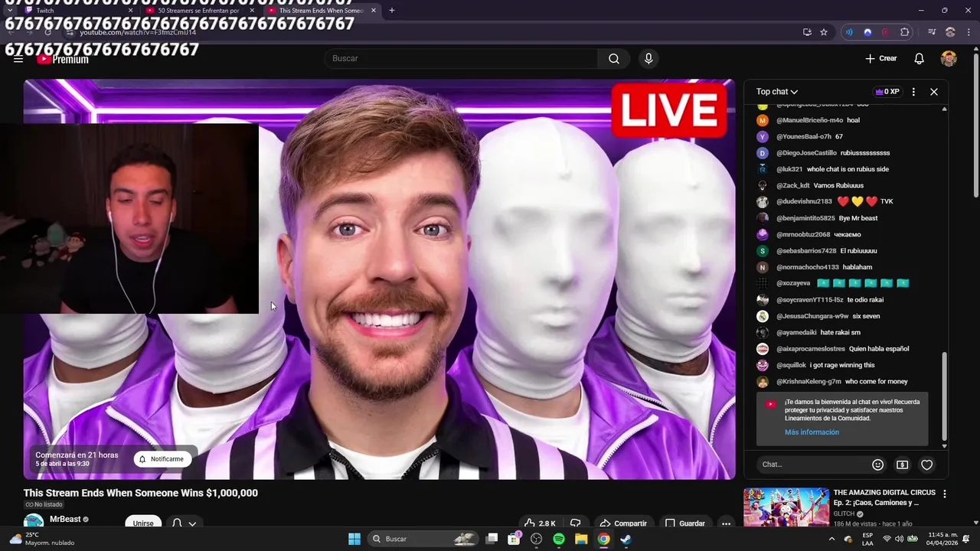Open Steam from the taskbar
The width and height of the screenshot is (980, 551).
pyautogui.click(x=626, y=539)
